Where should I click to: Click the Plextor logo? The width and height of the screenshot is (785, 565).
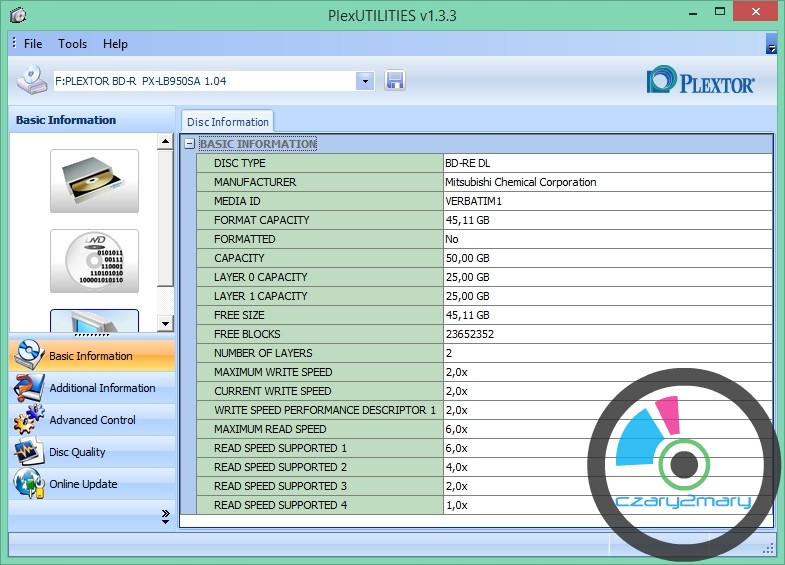tap(700, 81)
